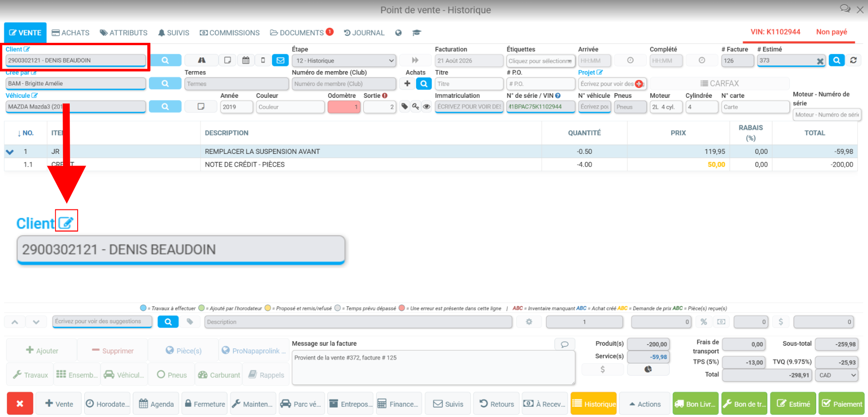This screenshot has width=868, height=417.
Task: Open the COMMISSIONS tab
Action: click(x=230, y=33)
